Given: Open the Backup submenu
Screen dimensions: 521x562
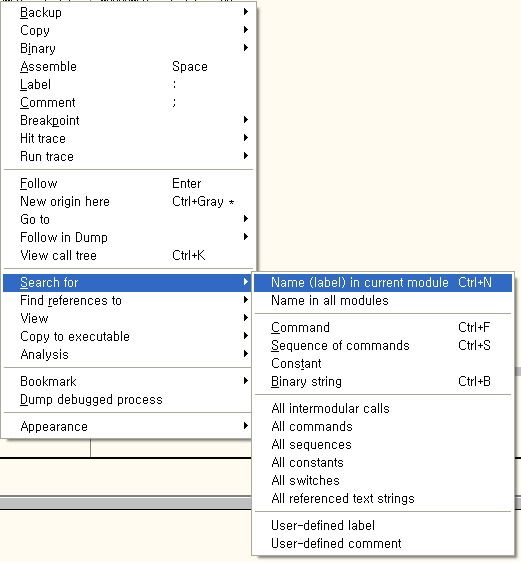Looking at the screenshot, I should pos(128,13).
